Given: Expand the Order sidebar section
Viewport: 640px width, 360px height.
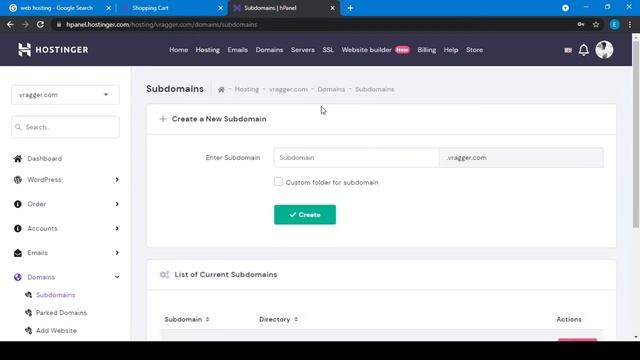Looking at the screenshot, I should click(117, 204).
